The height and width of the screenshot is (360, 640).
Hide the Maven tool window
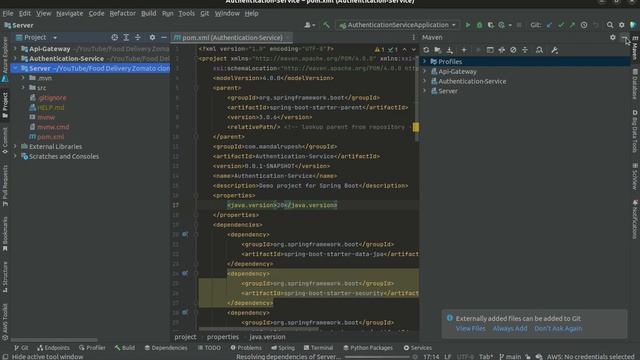pyautogui.click(x=624, y=37)
